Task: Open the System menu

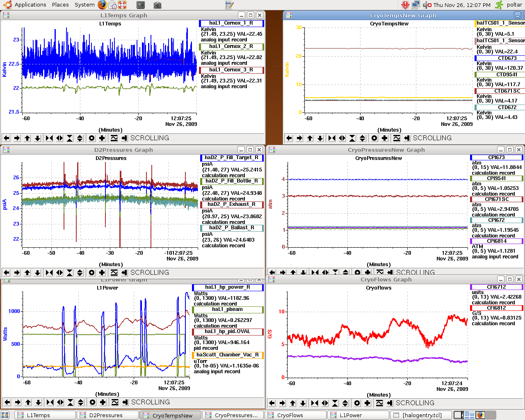Action: (84, 5)
